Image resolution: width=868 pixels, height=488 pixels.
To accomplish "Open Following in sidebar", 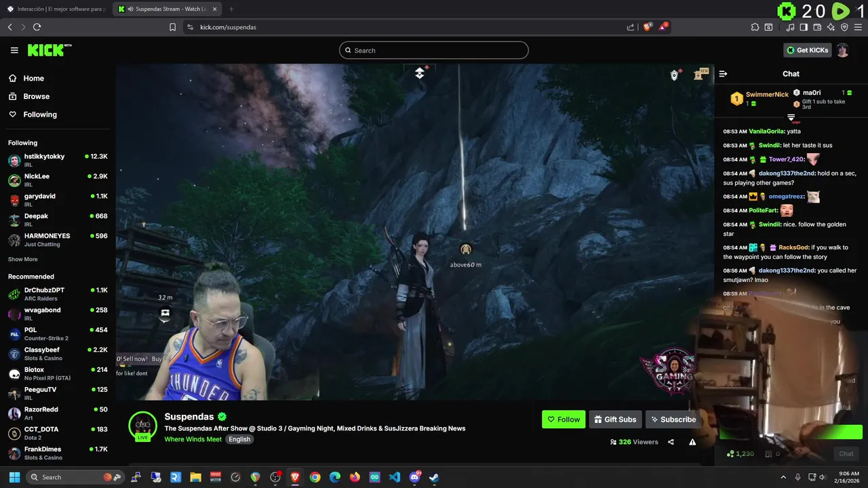I will coord(40,115).
